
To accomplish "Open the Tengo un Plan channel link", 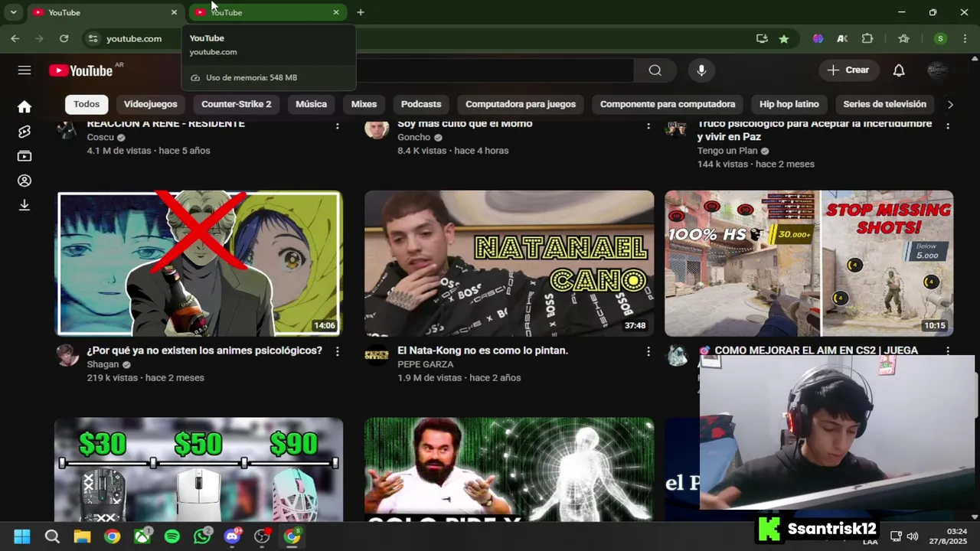I will [727, 151].
